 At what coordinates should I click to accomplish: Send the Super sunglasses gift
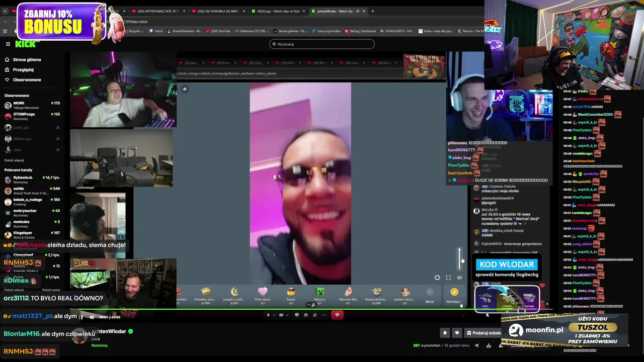point(291,295)
